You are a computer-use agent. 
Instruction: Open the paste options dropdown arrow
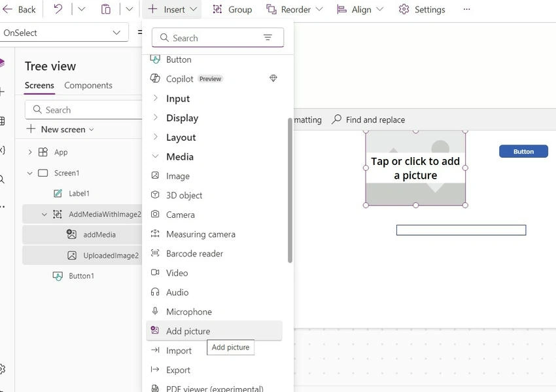(x=130, y=9)
